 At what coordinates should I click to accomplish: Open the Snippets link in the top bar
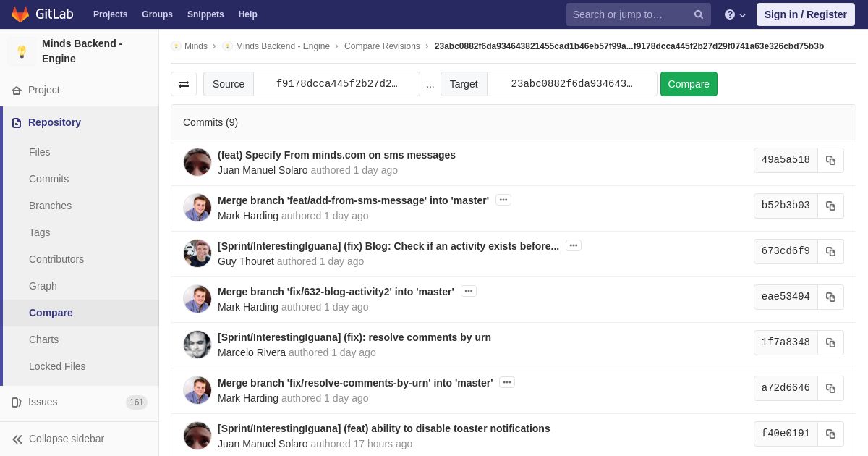pyautogui.click(x=205, y=14)
